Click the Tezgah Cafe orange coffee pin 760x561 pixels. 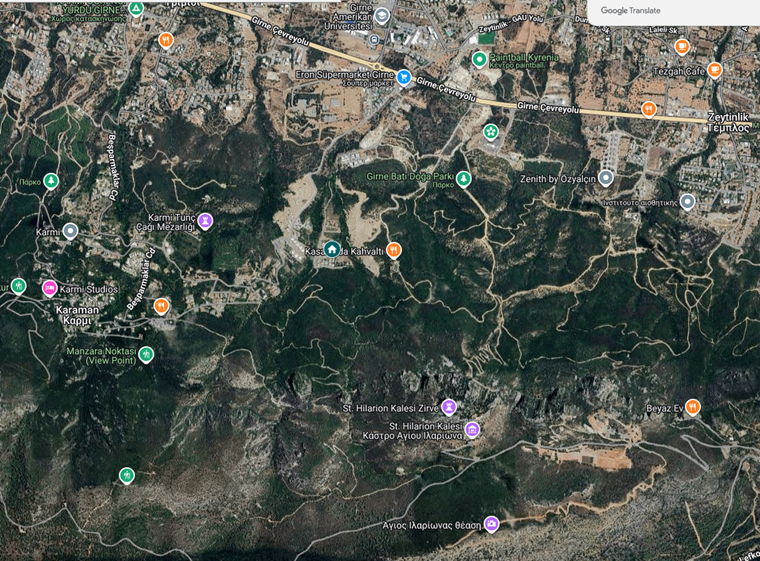click(x=714, y=70)
